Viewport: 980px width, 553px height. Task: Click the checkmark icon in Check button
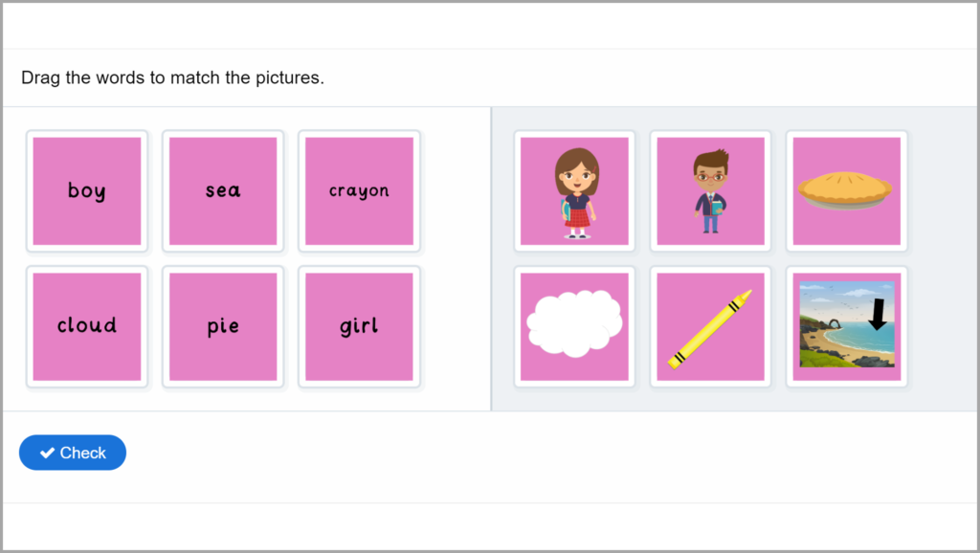point(47,453)
